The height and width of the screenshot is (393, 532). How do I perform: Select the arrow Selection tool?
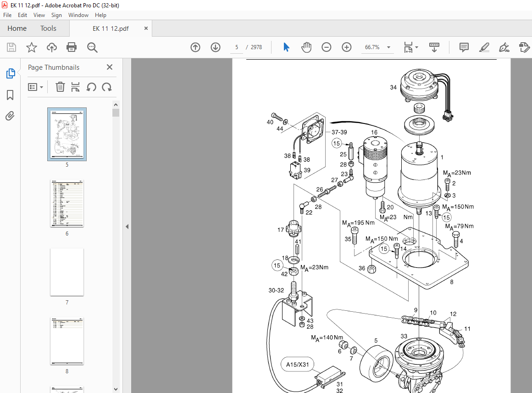click(x=286, y=47)
